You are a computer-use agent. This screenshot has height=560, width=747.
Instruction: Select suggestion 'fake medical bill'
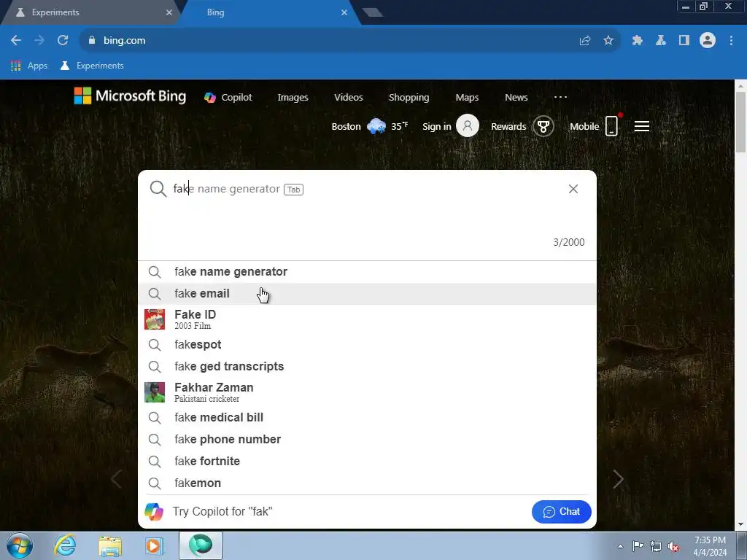367,418
